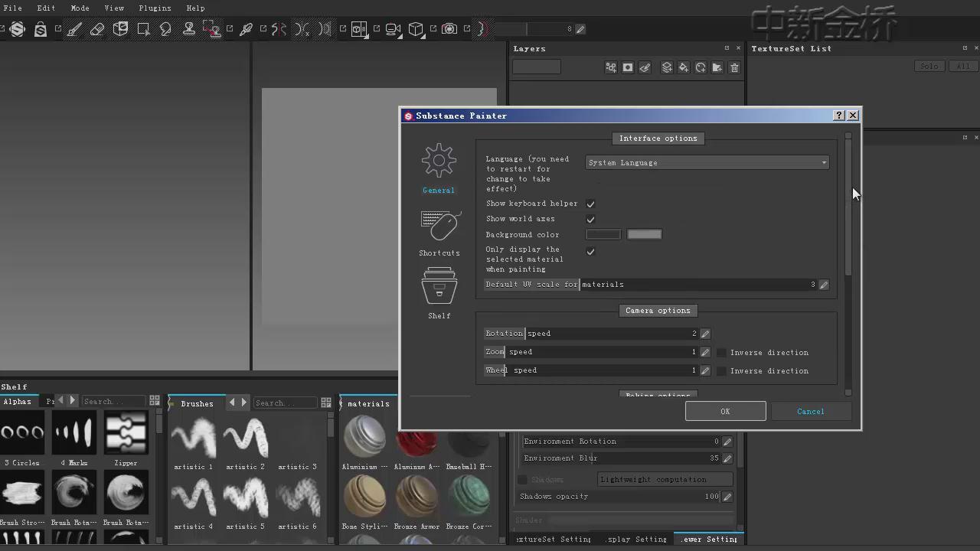Screen dimensions: 980x551
Task: Click Zoom speed slider
Action: (592, 351)
